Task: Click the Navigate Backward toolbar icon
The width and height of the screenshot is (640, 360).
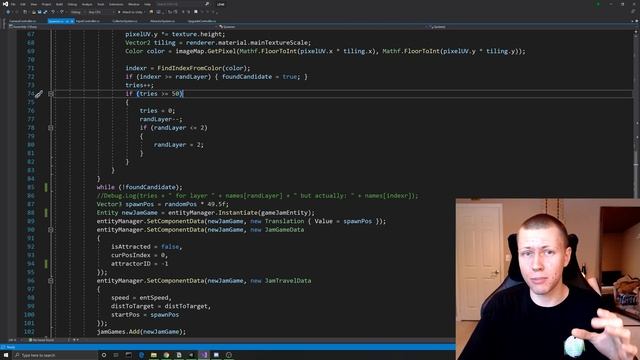Action: coord(9,12)
